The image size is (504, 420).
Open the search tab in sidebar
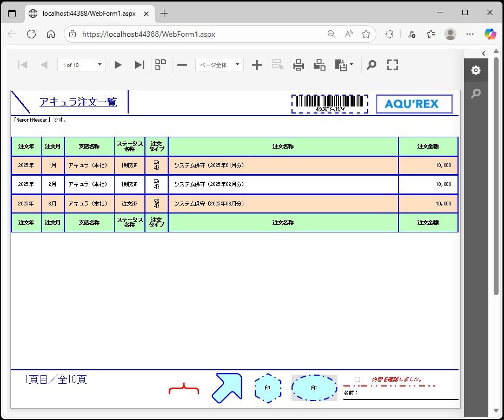point(475,94)
